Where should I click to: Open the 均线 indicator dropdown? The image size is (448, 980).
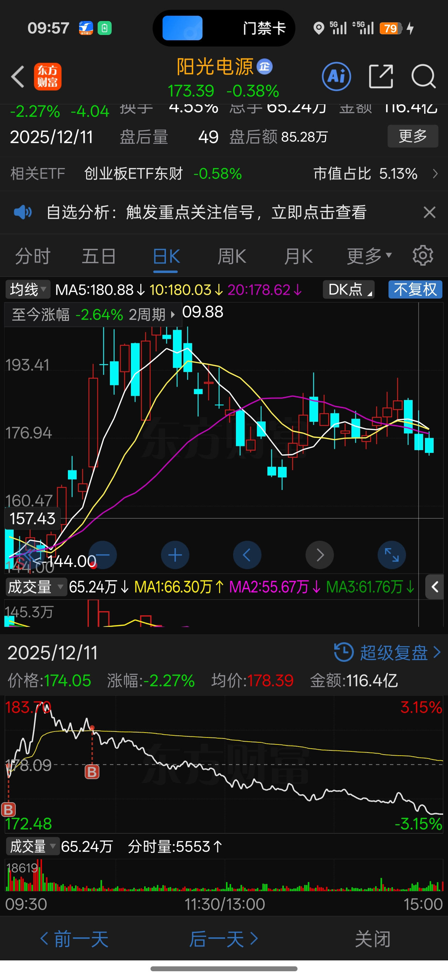tap(28, 290)
